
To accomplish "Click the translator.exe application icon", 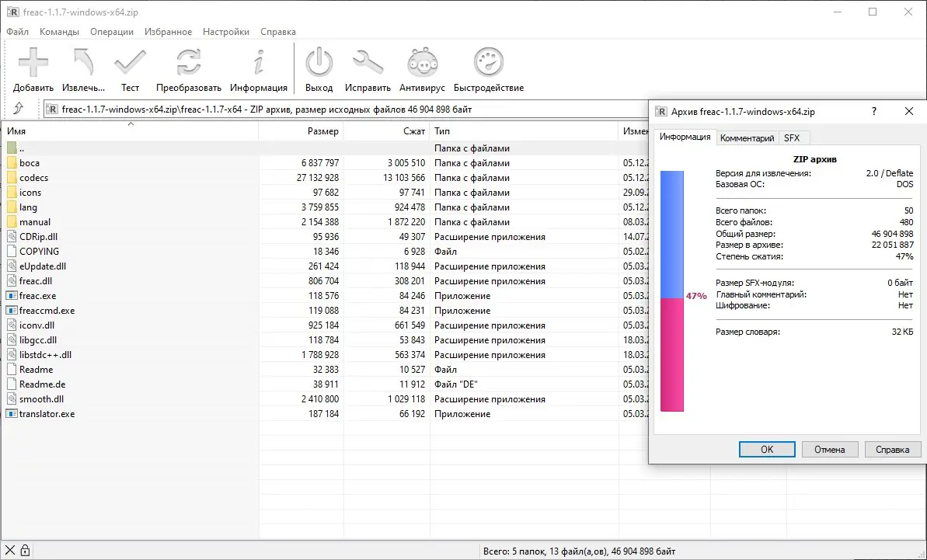I will 12,414.
